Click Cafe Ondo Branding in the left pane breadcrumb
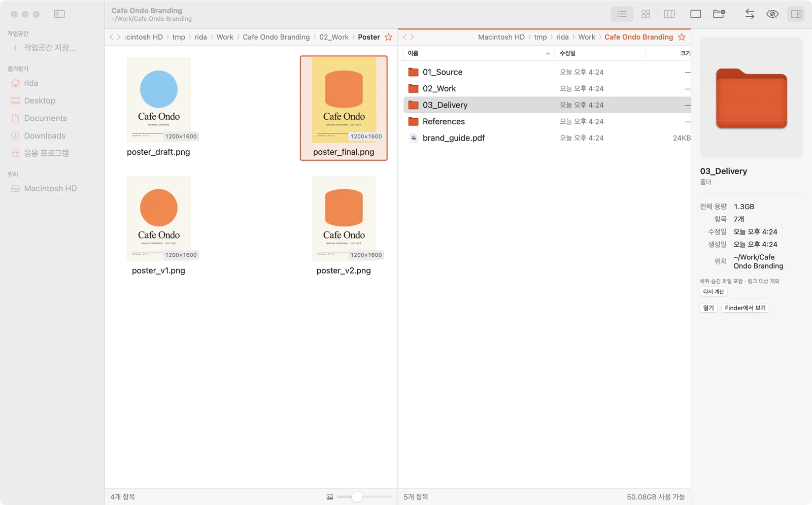Image resolution: width=812 pixels, height=505 pixels. pyautogui.click(x=276, y=37)
